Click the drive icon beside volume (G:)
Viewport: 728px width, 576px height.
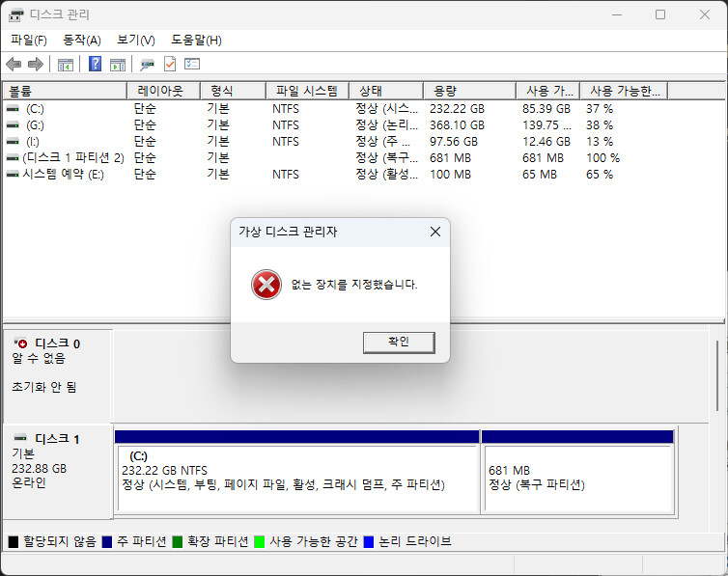[x=13, y=124]
